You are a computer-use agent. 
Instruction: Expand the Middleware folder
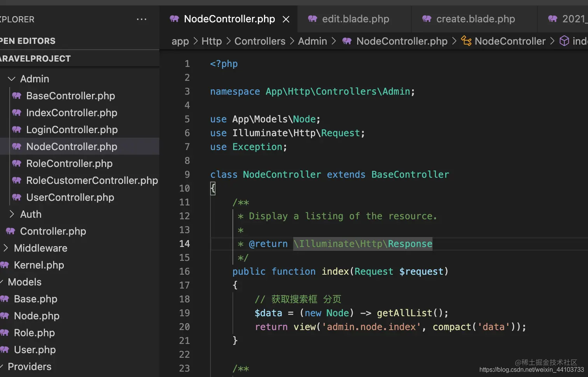(5, 248)
